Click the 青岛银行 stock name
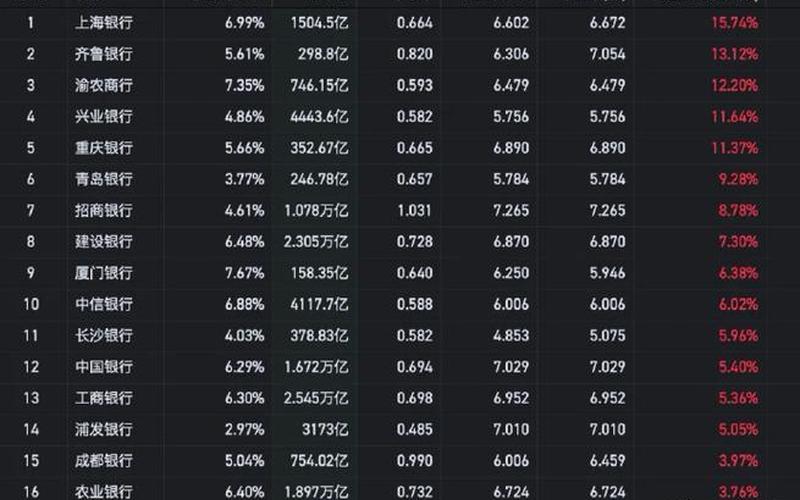The height and width of the screenshot is (500, 800). point(104,179)
